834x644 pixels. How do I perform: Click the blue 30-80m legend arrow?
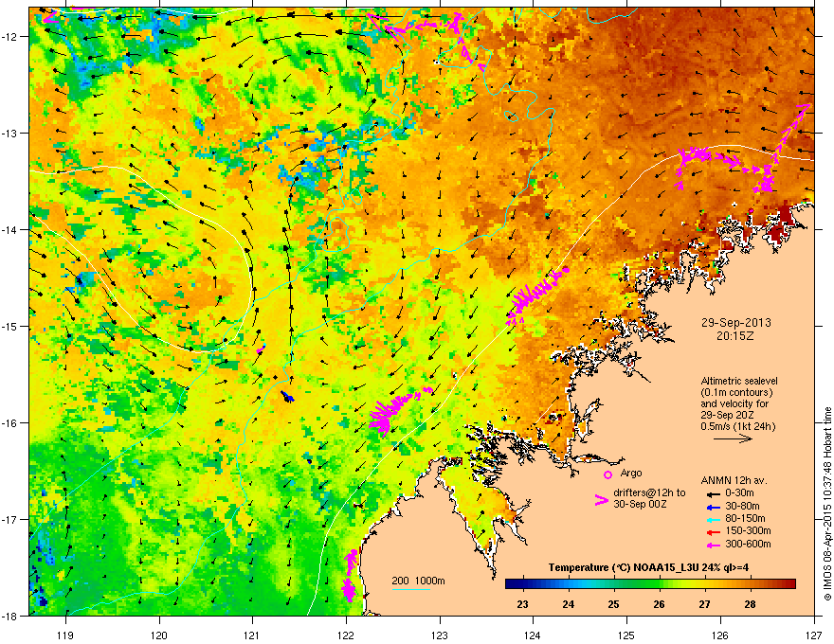714,507
